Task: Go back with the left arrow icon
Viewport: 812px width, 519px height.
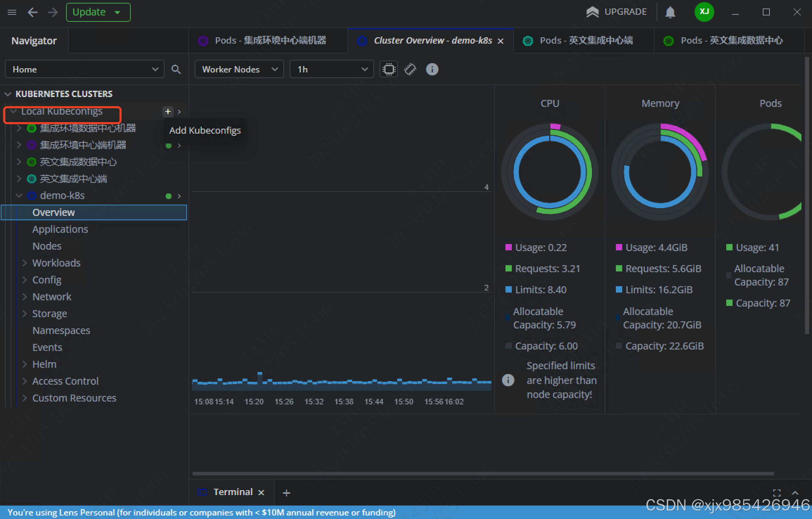Action: click(32, 12)
